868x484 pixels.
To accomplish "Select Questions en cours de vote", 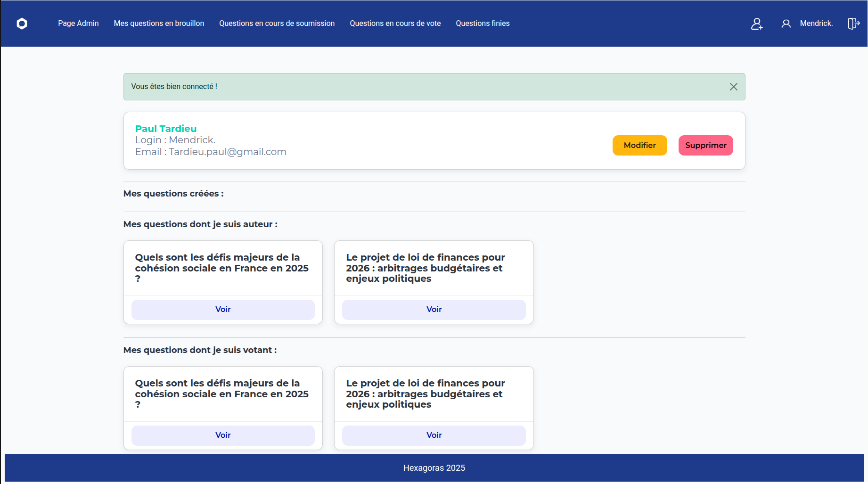I will click(395, 23).
